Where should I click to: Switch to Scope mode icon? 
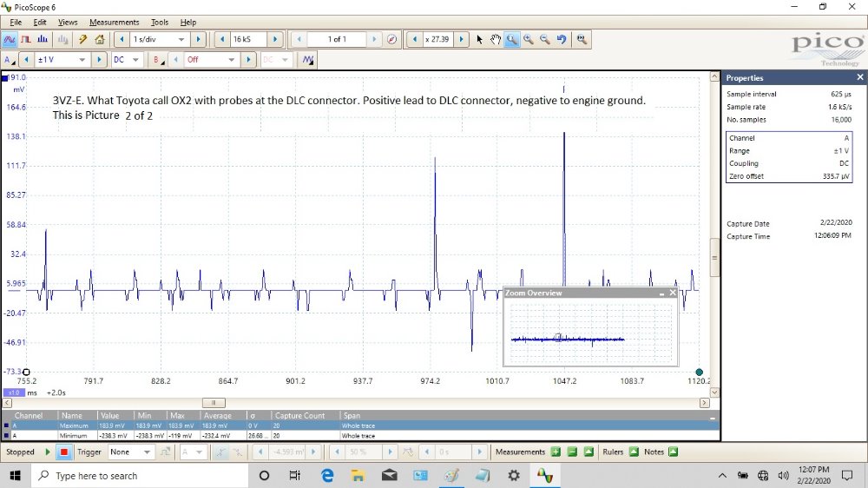10,39
